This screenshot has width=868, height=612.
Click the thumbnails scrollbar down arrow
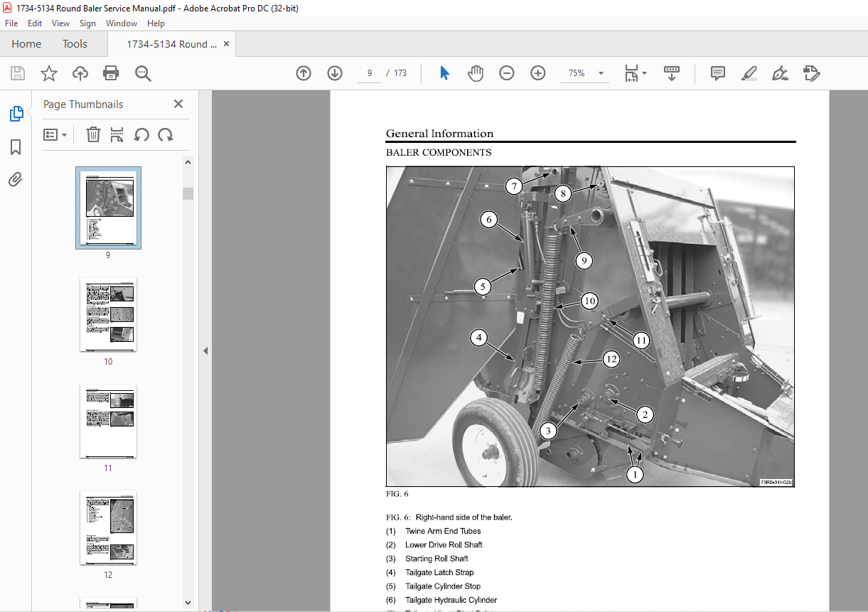coord(188,602)
